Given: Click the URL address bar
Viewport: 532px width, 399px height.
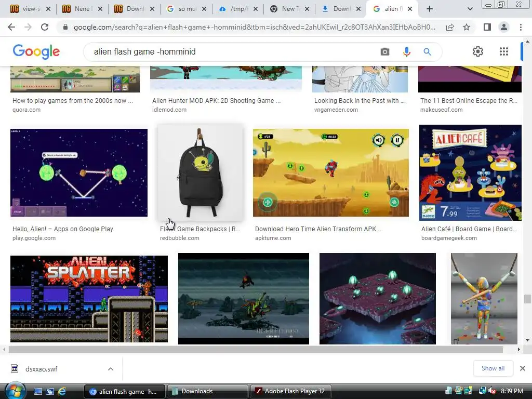Looking at the screenshot, I should click(x=255, y=27).
